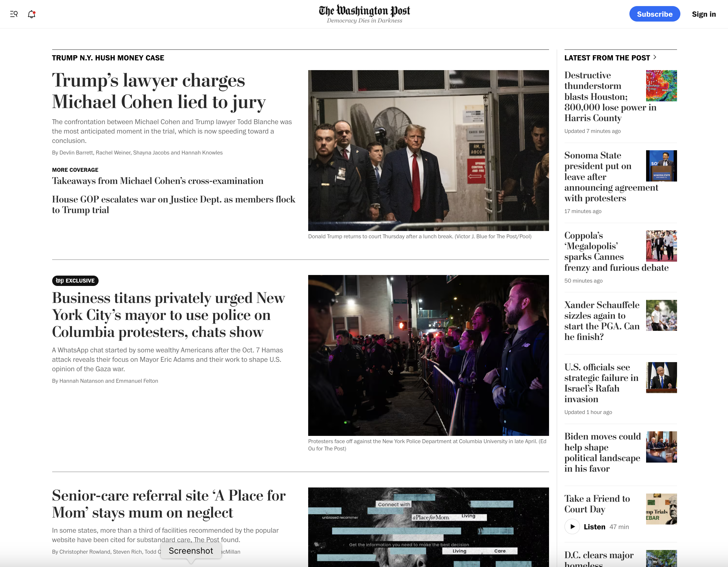Open the sections menu search icon

(14, 14)
